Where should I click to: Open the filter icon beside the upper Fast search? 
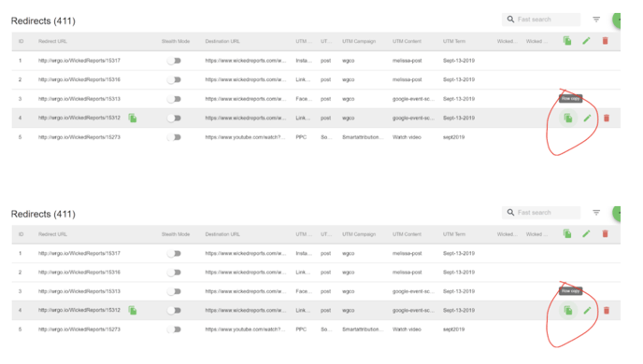coord(596,20)
